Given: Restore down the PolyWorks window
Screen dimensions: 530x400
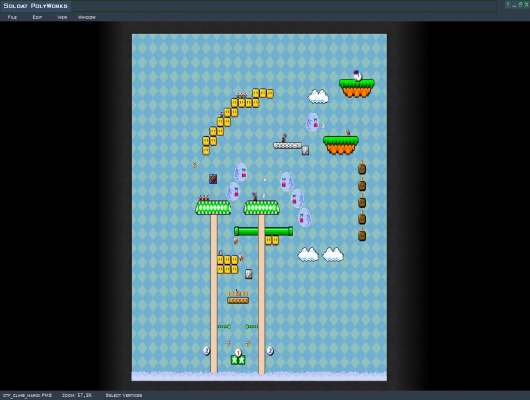Looking at the screenshot, I should (x=520, y=4).
